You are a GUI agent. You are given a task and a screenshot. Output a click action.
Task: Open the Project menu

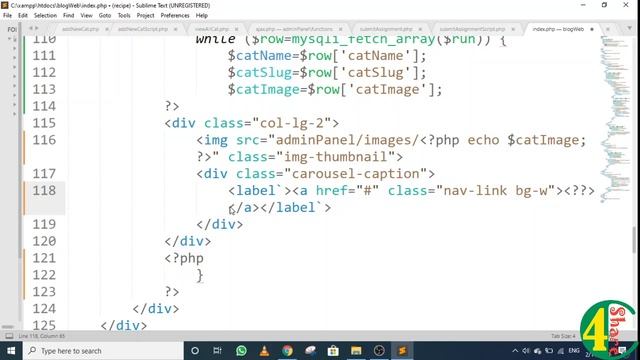click(145, 16)
